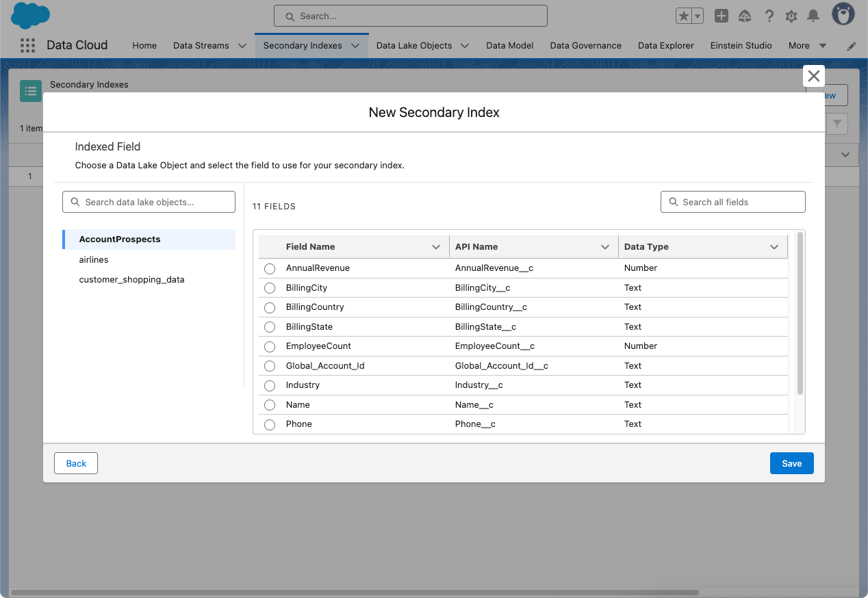Click the horizontal scrollbar at page bottom
Image resolution: width=868 pixels, height=598 pixels.
coord(355,593)
